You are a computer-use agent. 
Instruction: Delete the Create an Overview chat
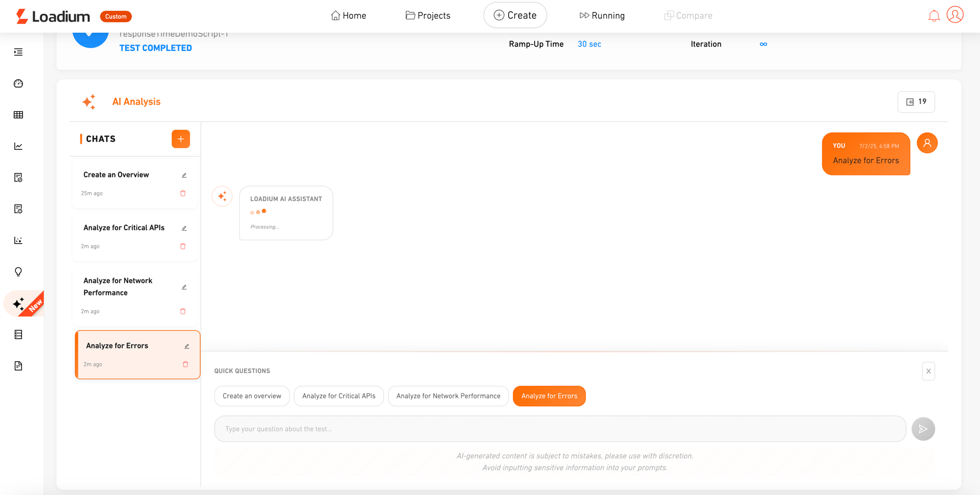183,194
